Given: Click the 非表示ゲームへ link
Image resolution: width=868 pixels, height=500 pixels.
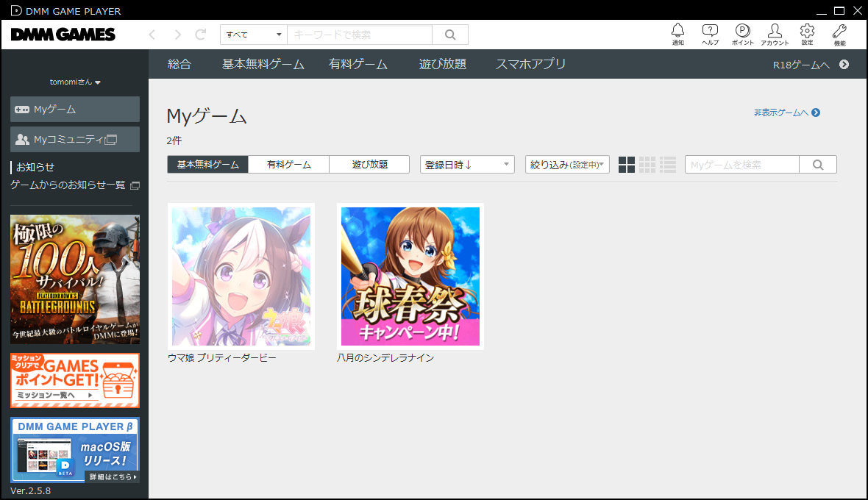Looking at the screenshot, I should [786, 113].
